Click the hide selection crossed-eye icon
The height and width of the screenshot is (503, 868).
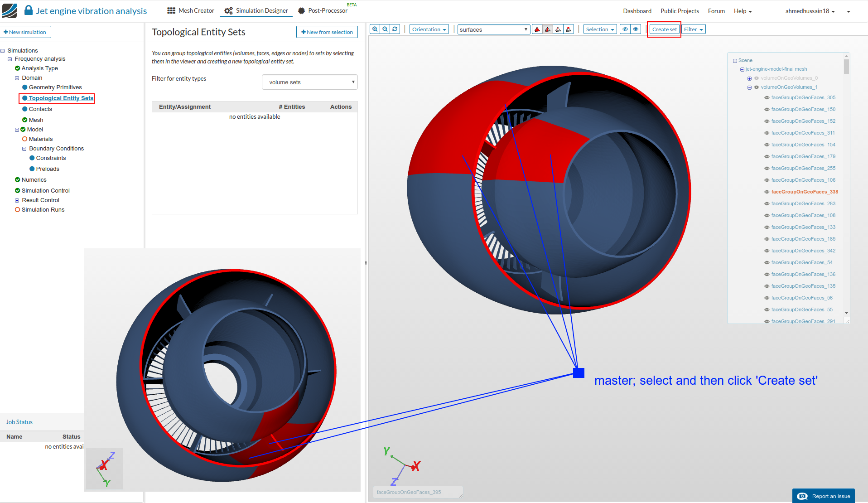(x=625, y=29)
